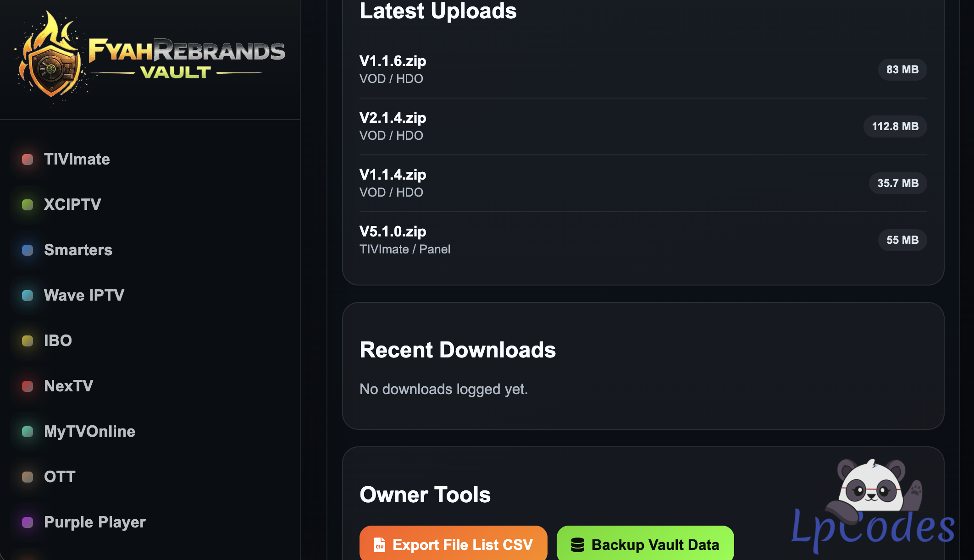974x560 pixels.
Task: Open the V1.1.6.zip upload entry
Action: [643, 70]
